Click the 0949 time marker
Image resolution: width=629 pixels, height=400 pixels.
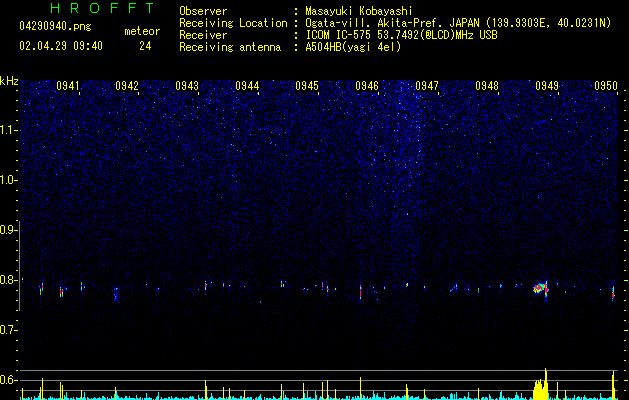click(x=547, y=86)
